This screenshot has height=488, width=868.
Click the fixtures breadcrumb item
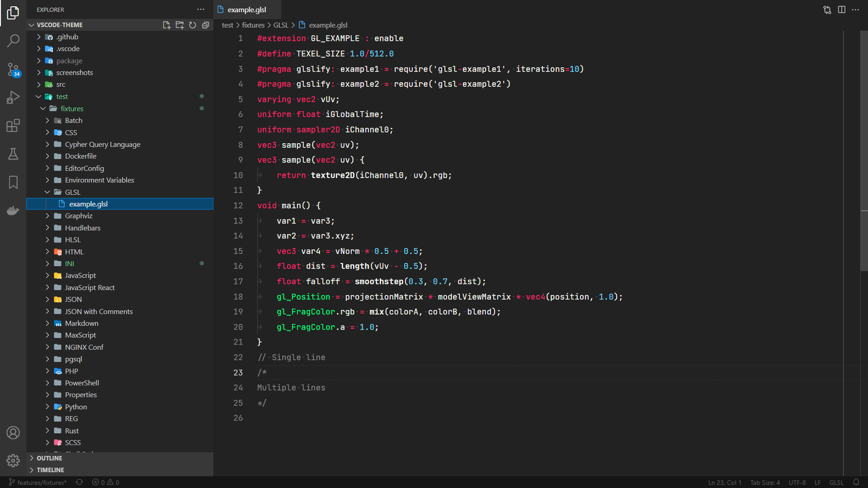(x=253, y=25)
